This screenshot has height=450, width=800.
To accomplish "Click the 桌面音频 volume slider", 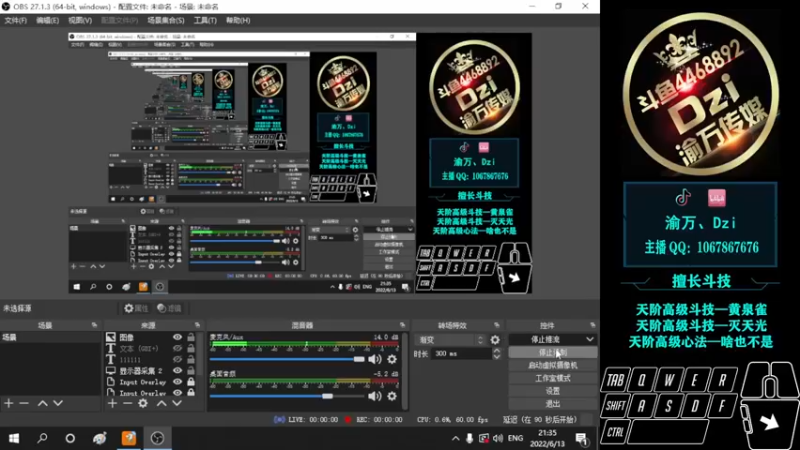I will (x=287, y=396).
